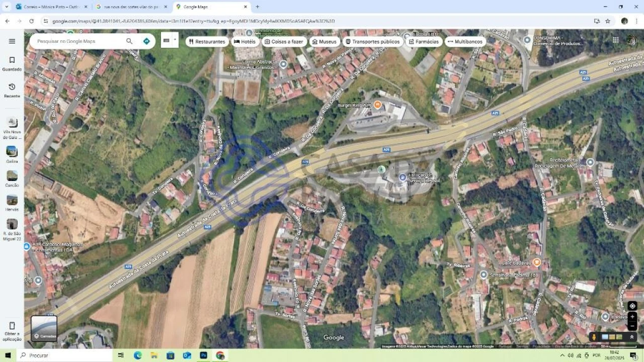Zoom out with the minus button

[632, 326]
